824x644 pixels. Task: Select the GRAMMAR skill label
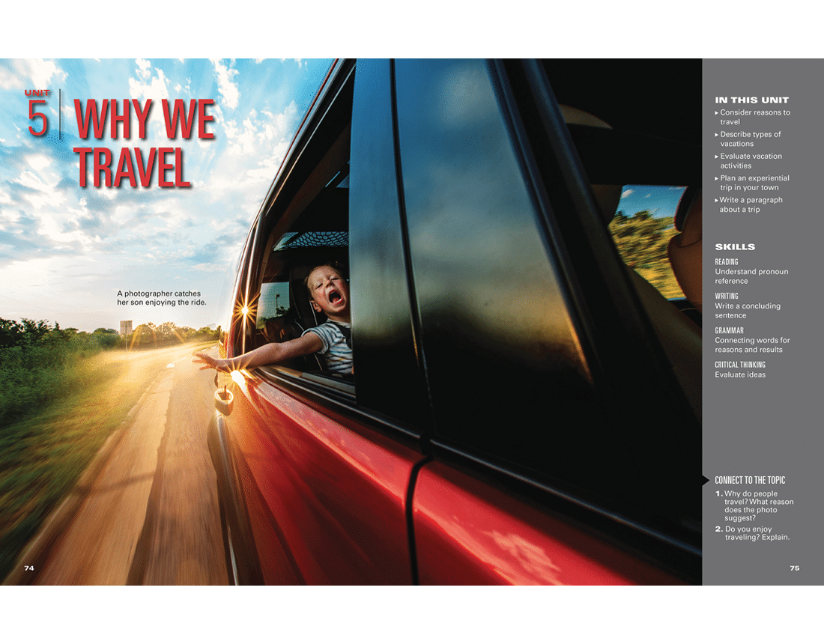point(728,329)
